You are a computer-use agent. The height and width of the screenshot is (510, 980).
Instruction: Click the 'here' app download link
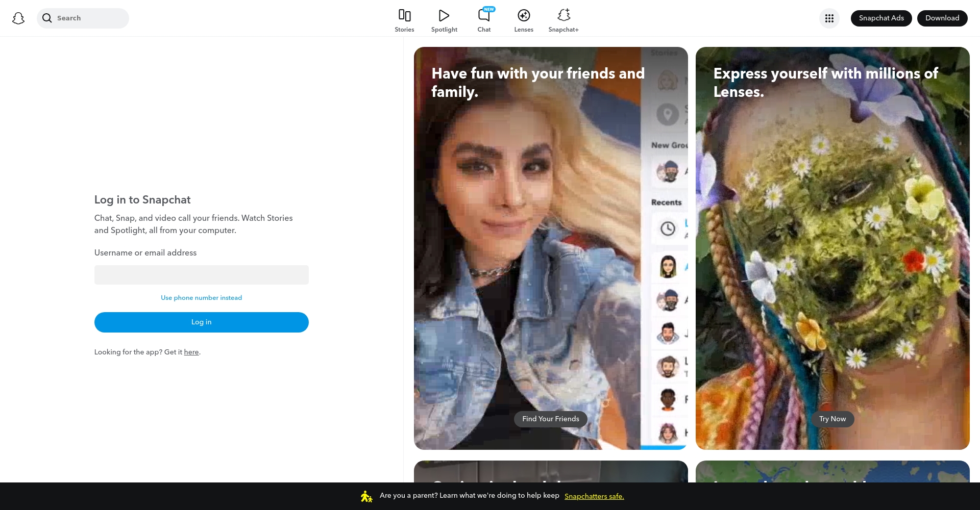191,352
